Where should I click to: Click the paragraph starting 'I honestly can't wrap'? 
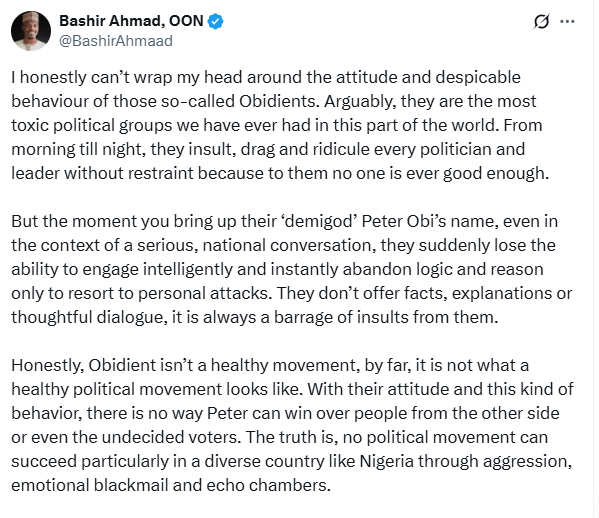280,125
